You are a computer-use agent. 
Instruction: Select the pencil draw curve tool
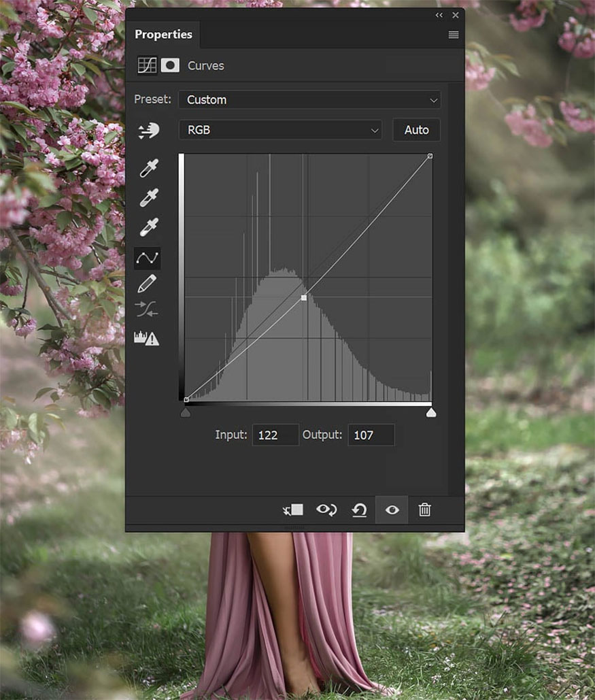point(147,284)
